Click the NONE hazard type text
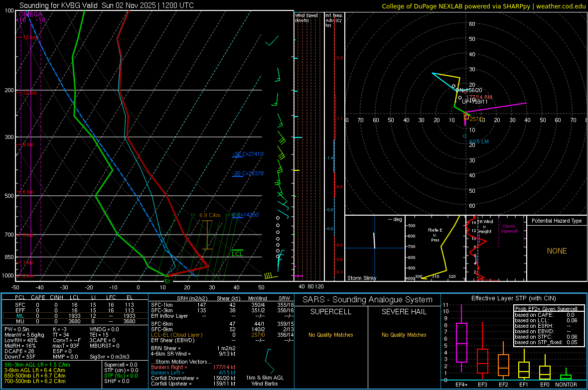 click(557, 251)
